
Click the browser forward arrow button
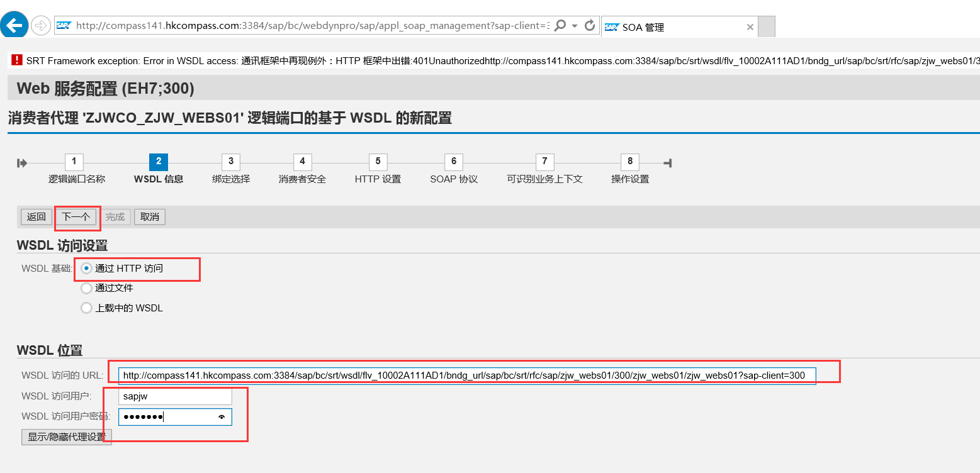pos(40,25)
